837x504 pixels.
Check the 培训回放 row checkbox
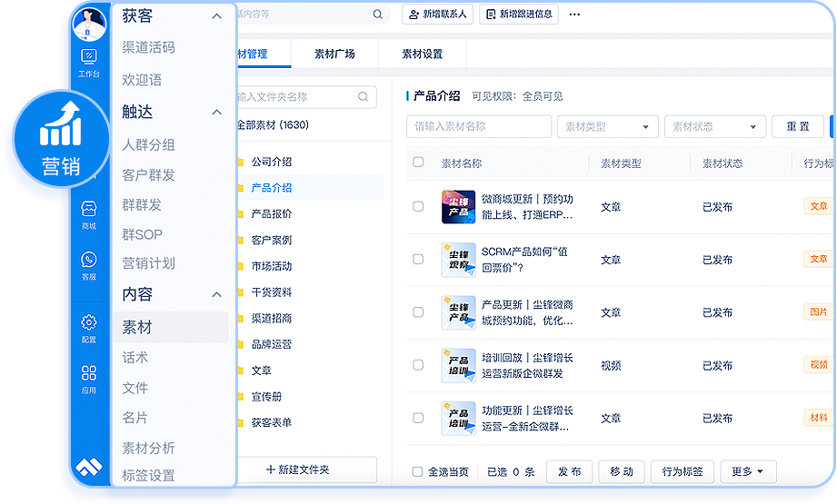tap(418, 365)
